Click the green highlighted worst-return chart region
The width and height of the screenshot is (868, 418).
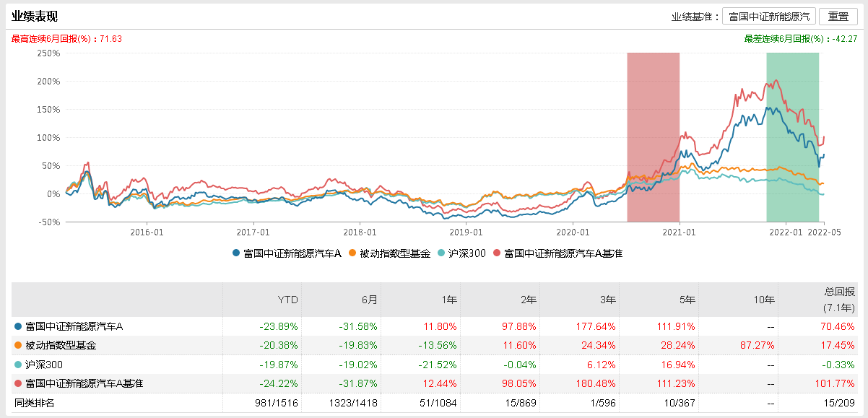(x=792, y=137)
